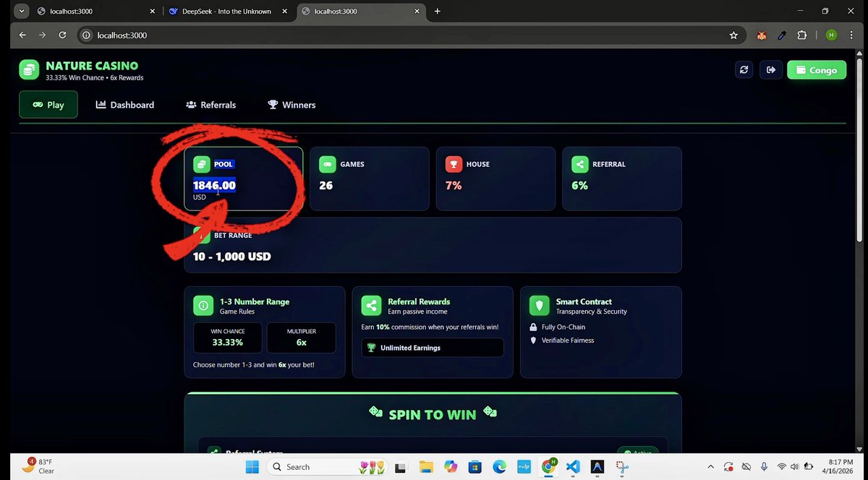Click the Referral Rewards share icon
The image size is (868, 480).
(x=371, y=306)
